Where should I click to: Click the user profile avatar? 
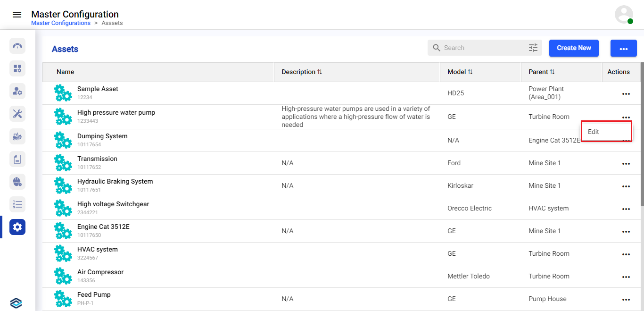point(624,15)
